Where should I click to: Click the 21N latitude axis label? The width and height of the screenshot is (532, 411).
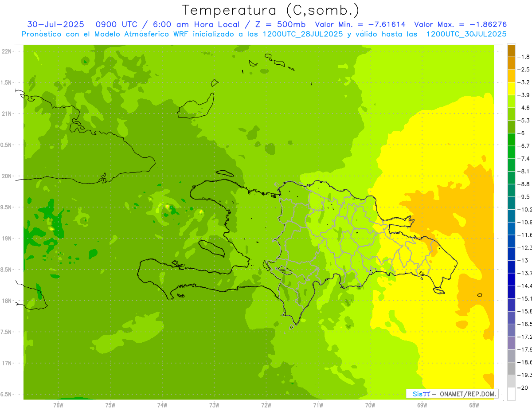click(7, 114)
